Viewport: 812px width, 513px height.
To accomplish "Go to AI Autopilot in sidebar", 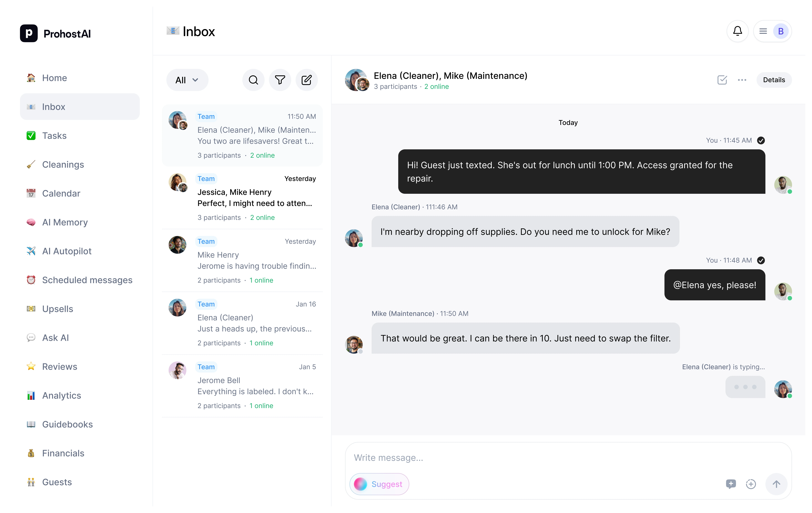I will 67,251.
